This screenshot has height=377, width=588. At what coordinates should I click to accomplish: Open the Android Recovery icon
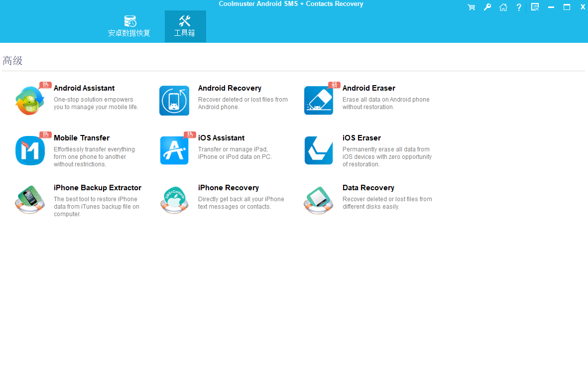174,101
